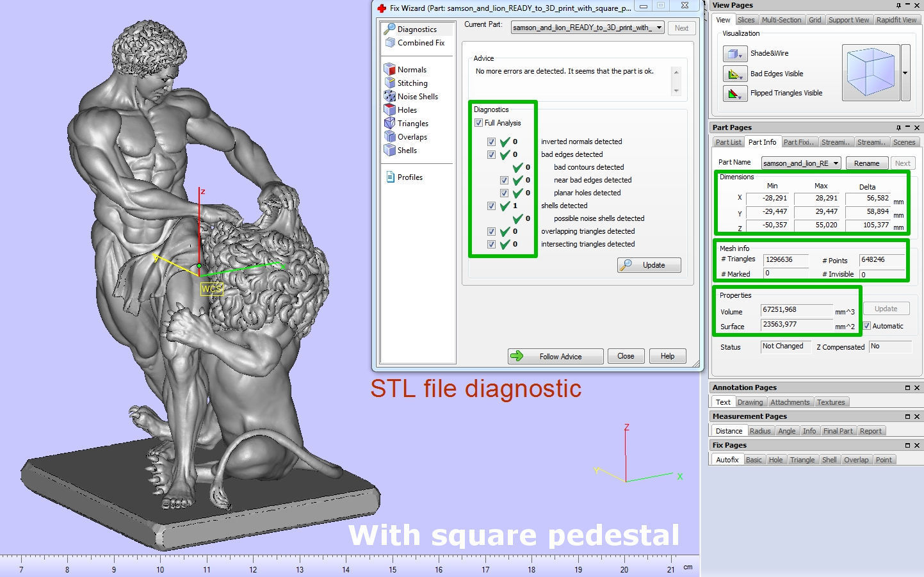The height and width of the screenshot is (577, 924).
Task: Open Shade&Wire icon dropdown arrow
Action: (742, 55)
